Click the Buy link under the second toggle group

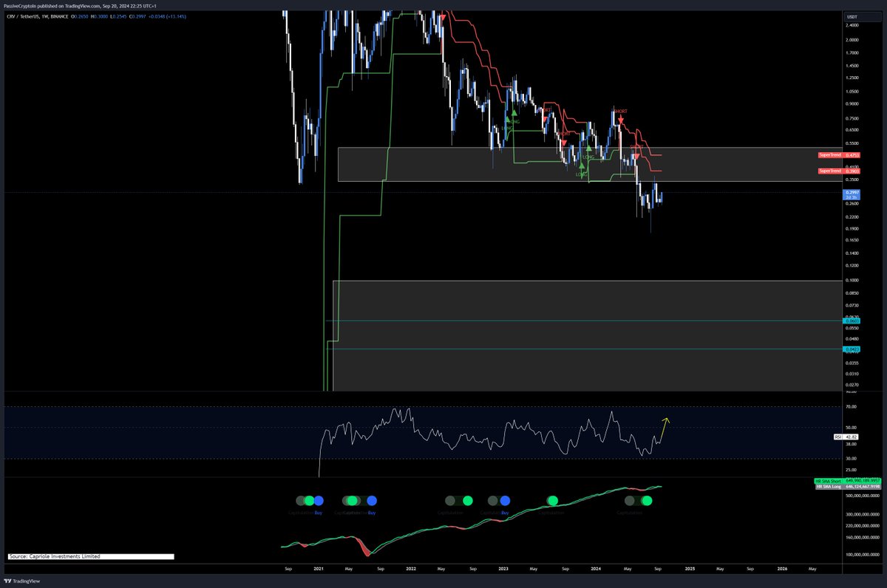372,511
